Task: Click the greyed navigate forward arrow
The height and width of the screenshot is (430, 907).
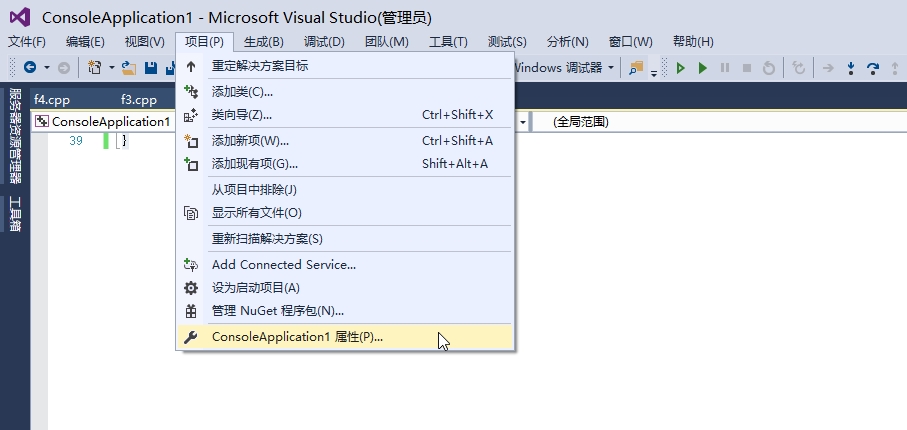Action: pos(64,68)
